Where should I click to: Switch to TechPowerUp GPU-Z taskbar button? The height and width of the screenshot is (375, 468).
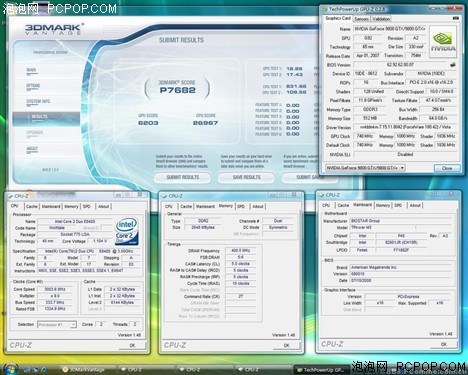[321, 370]
